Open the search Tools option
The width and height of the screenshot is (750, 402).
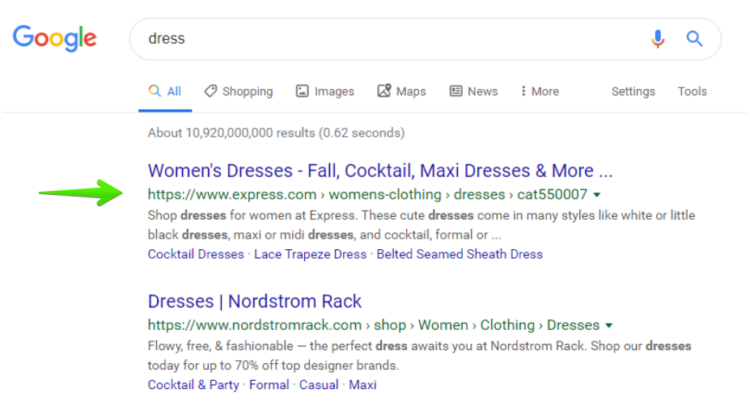(x=692, y=91)
